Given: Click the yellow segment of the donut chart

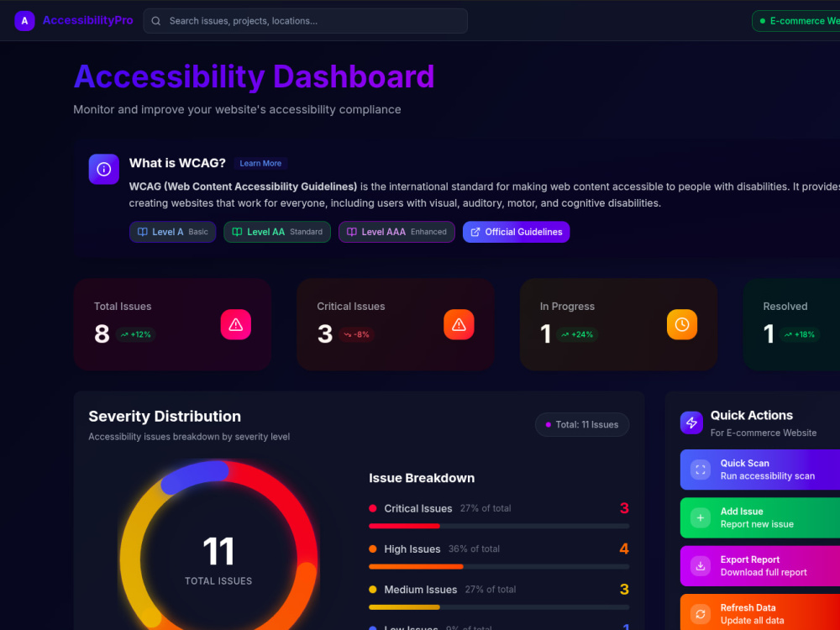Looking at the screenshot, I should (133, 552).
